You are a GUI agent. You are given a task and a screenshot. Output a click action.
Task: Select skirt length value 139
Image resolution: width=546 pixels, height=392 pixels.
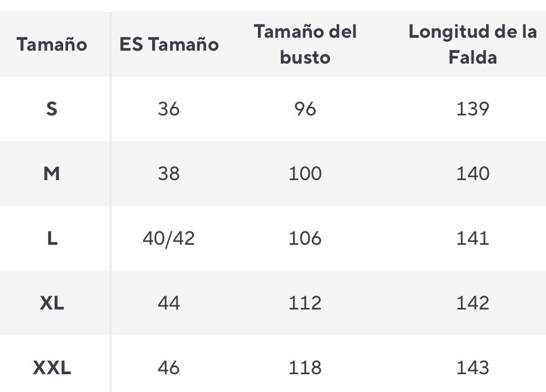(x=473, y=109)
